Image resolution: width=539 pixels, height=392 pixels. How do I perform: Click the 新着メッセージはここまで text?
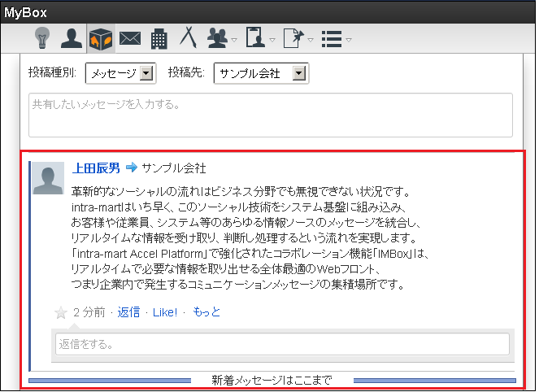coord(272,380)
